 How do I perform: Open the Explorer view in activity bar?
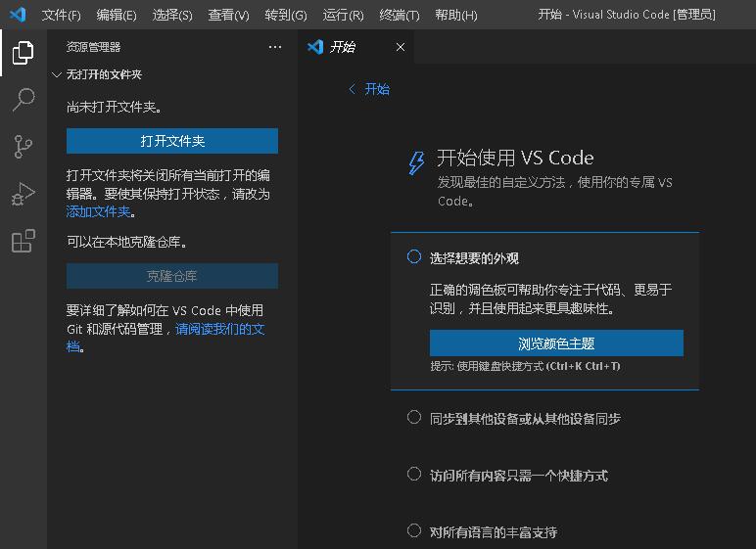(x=23, y=53)
